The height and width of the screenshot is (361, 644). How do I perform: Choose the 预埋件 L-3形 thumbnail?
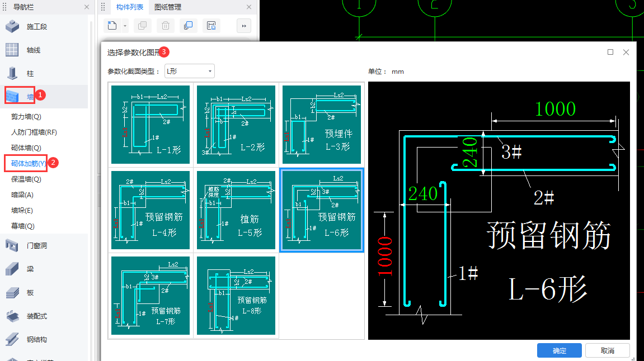coord(322,124)
